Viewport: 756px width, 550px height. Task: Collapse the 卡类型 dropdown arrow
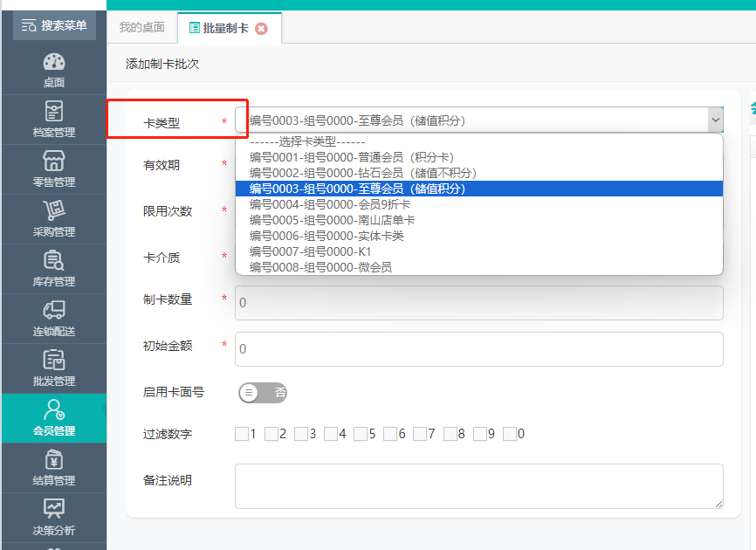pyautogui.click(x=716, y=120)
